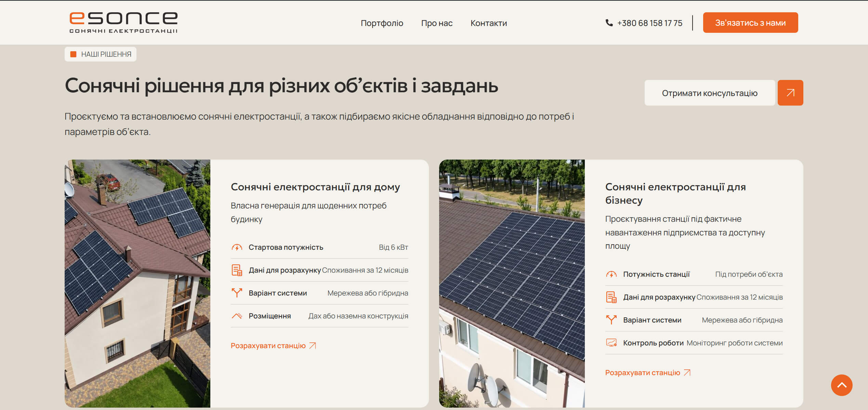Click the Сонячні електростанції для бізнесу title
868x410 pixels.
point(675,193)
